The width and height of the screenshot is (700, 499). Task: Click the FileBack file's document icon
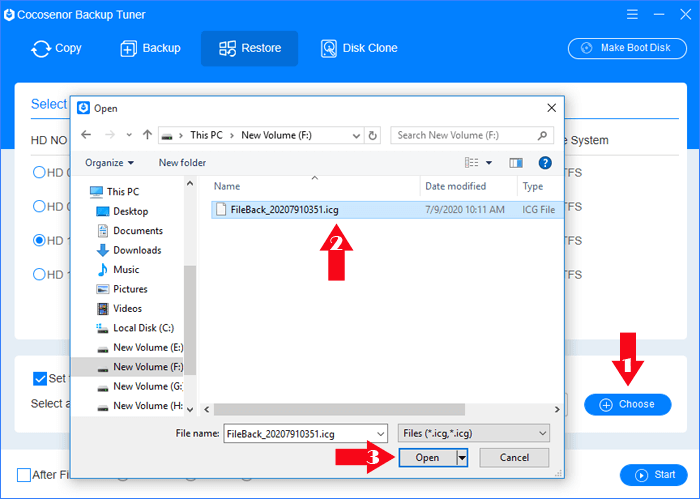coord(221,209)
